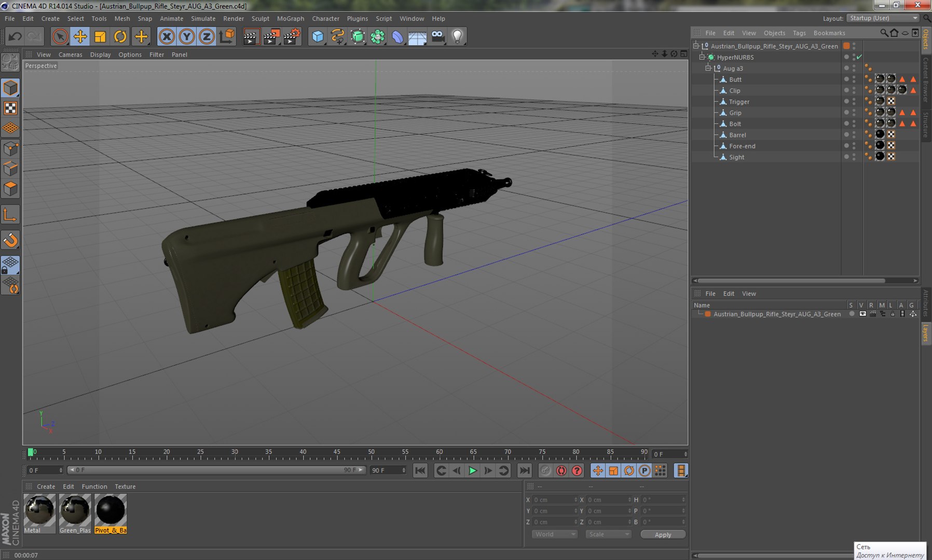Toggle visibility dots for Barrel object
Viewport: 932px width, 560px height.
coord(854,135)
